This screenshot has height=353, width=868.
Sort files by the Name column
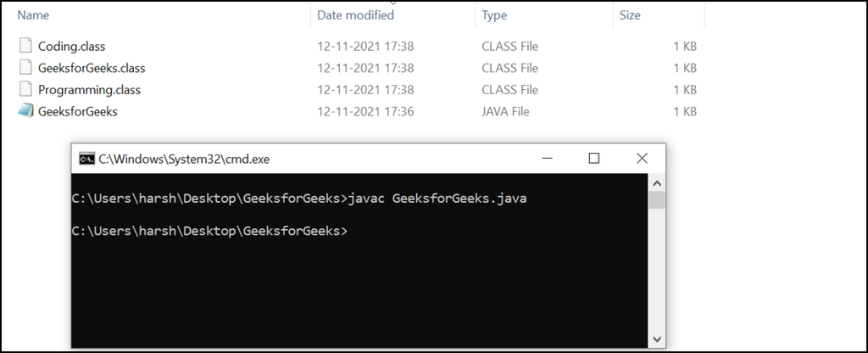click(33, 15)
